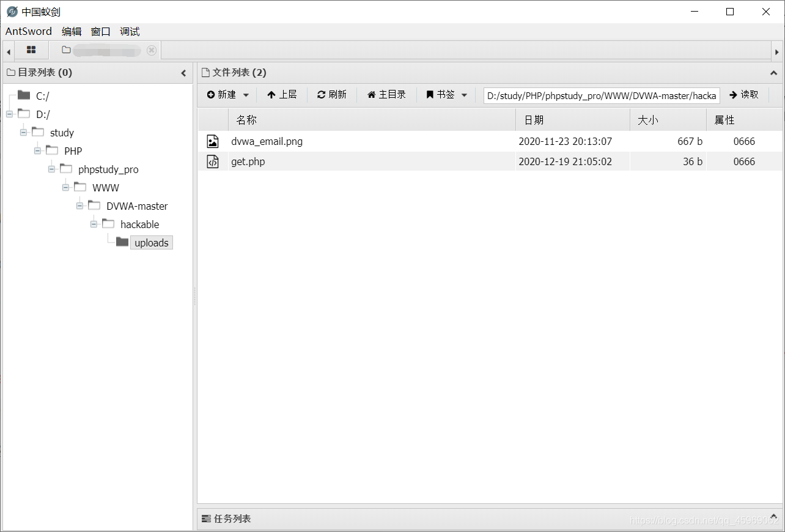Click the path input field

pos(602,95)
